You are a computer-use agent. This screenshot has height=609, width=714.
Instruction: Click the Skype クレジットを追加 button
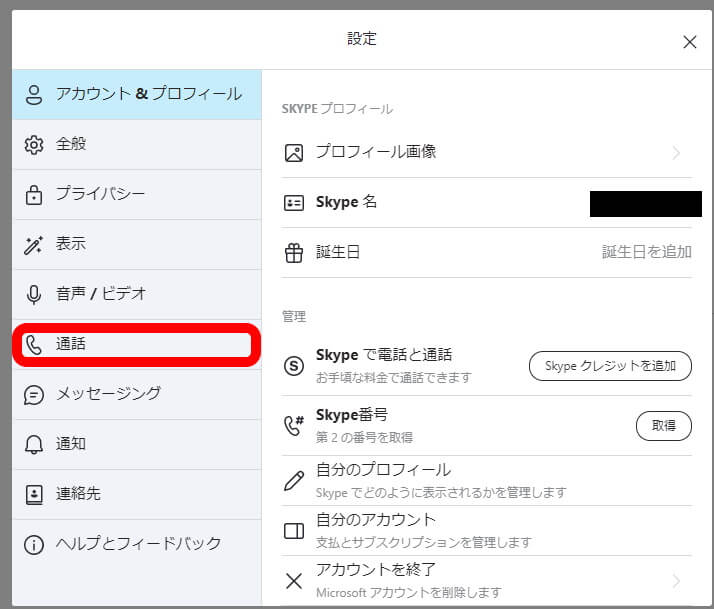[x=610, y=366]
